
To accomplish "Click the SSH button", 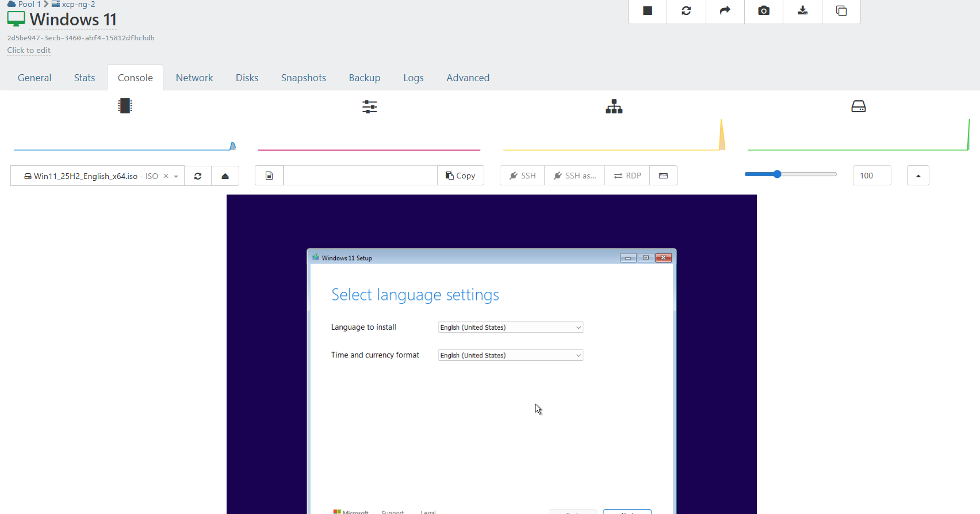I will [x=522, y=176].
